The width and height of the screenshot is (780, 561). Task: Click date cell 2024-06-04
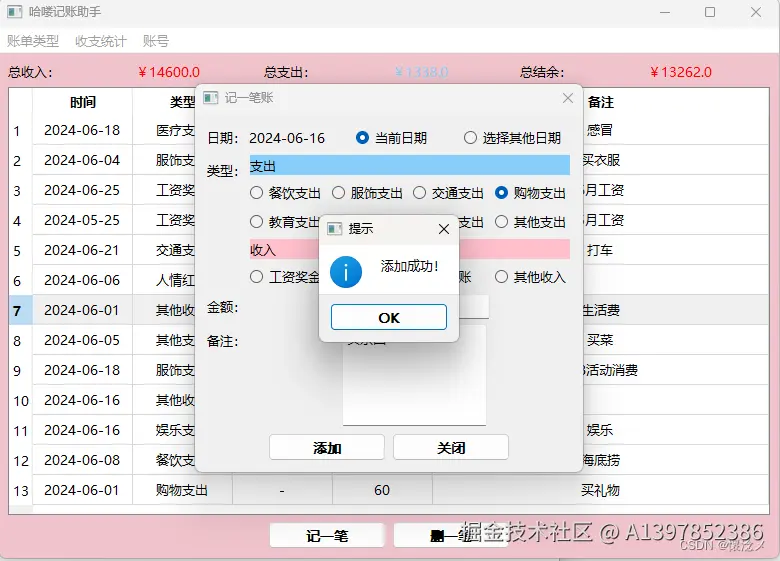coord(83,160)
